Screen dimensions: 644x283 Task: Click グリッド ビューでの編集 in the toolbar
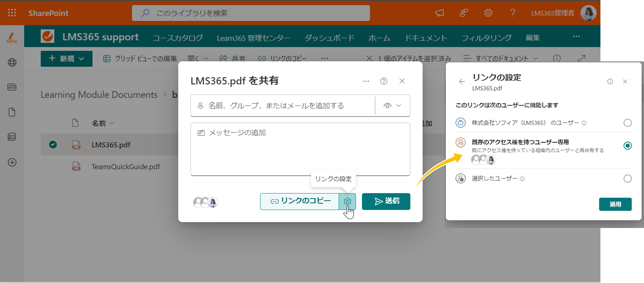[x=140, y=58]
